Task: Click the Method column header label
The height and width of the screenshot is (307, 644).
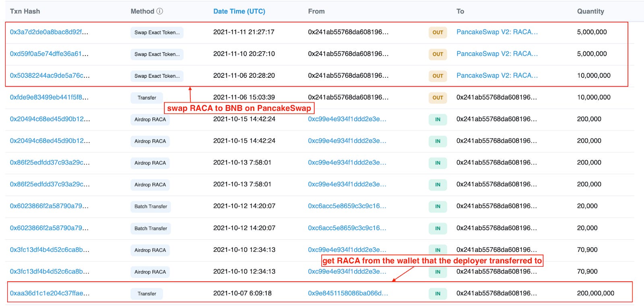Action: [x=142, y=11]
